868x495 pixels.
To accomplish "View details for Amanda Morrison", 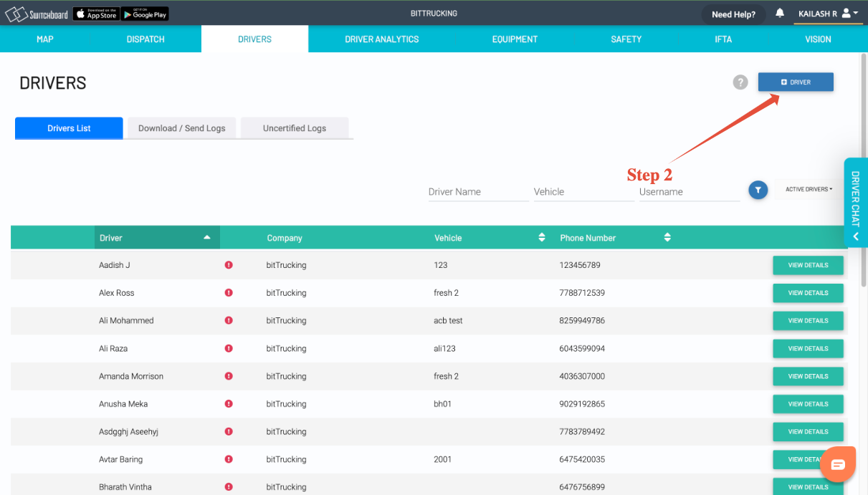I will click(x=808, y=376).
